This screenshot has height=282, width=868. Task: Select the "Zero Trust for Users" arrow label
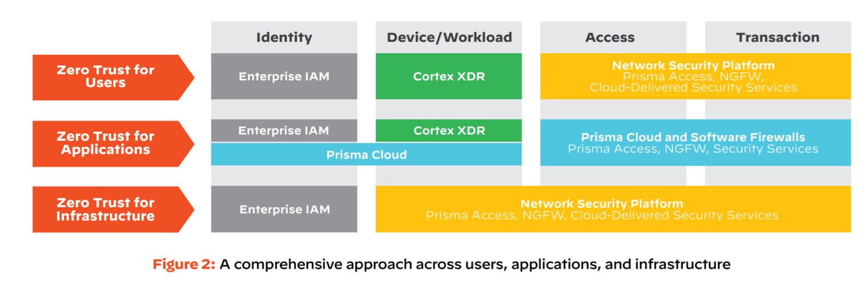[113, 77]
